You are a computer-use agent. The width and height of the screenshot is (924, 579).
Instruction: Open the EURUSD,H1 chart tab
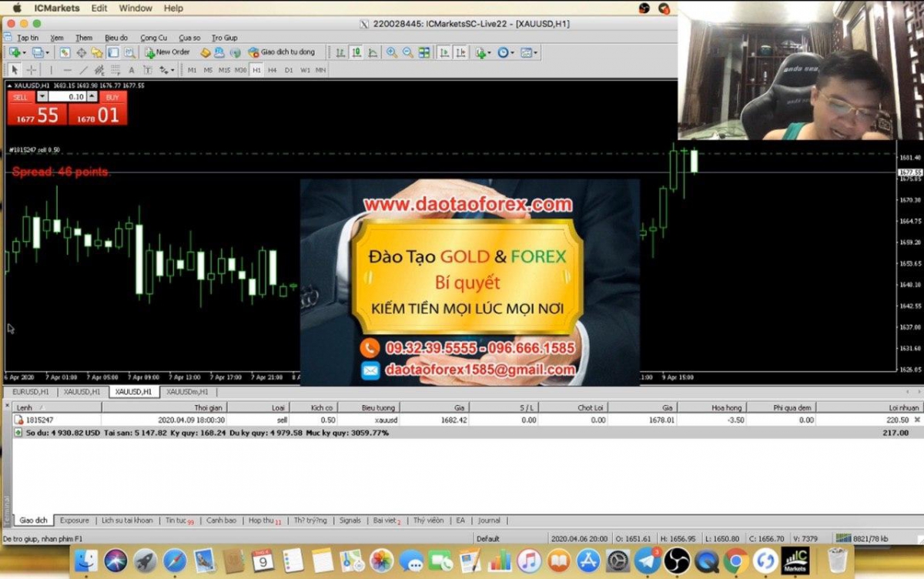tap(30, 392)
